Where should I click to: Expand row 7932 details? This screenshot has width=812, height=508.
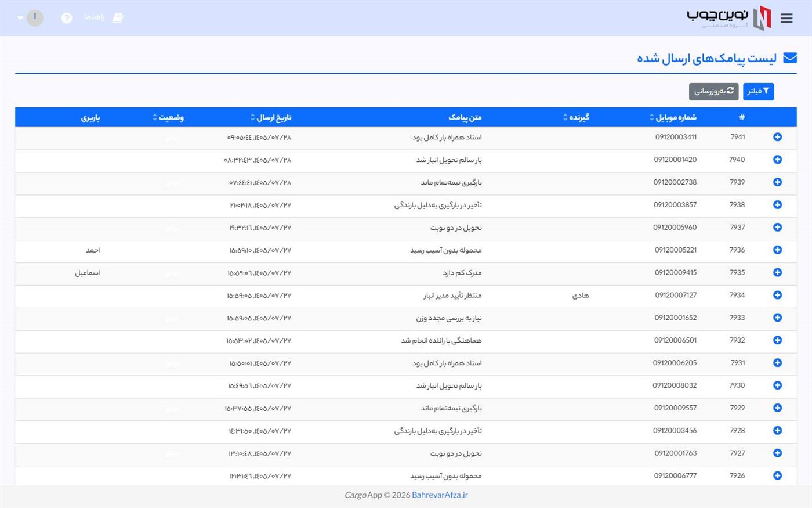[x=777, y=340]
